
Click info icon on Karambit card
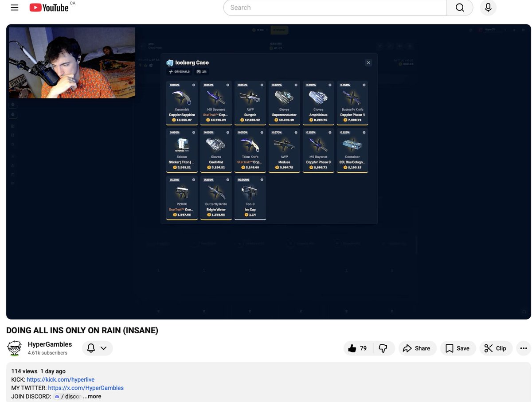193,85
